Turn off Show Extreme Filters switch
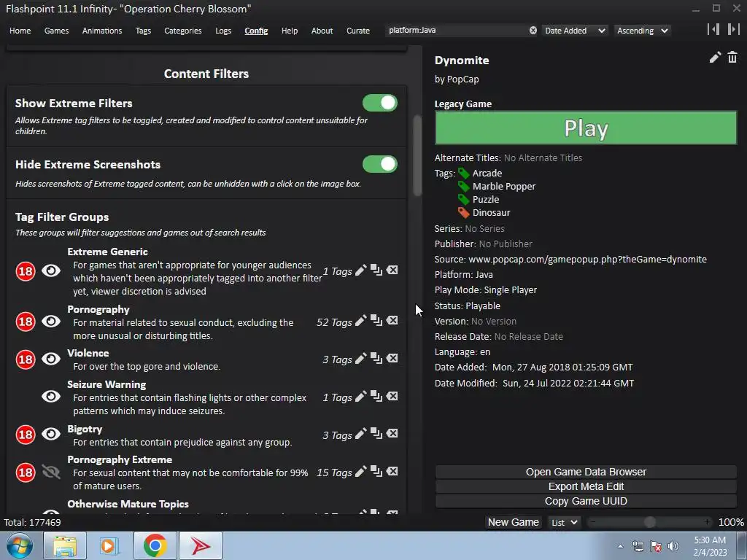The image size is (747, 560). pos(379,103)
